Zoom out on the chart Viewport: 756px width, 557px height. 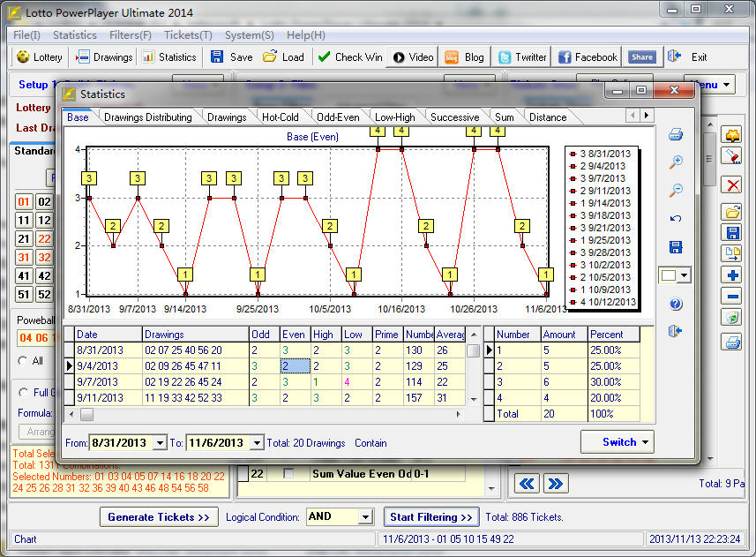676,190
